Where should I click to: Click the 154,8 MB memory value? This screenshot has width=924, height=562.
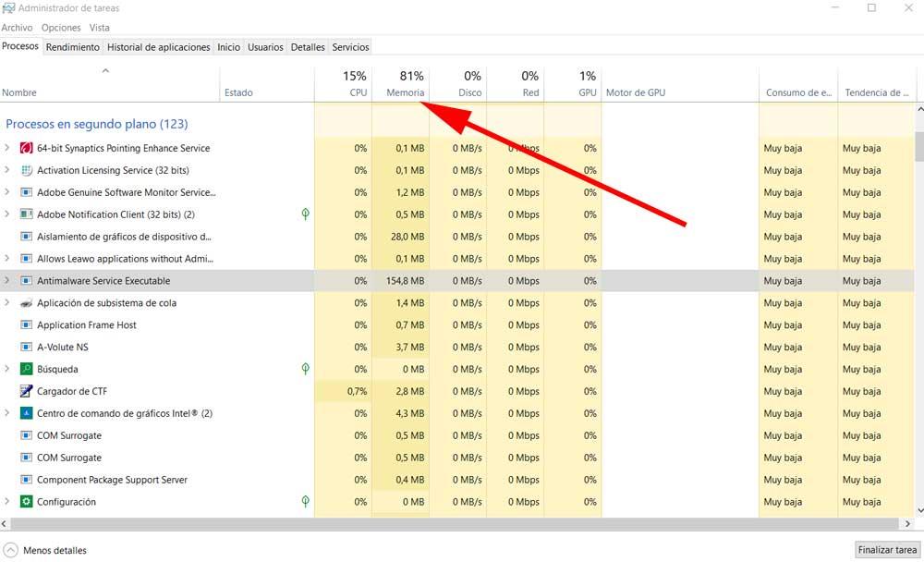(405, 281)
